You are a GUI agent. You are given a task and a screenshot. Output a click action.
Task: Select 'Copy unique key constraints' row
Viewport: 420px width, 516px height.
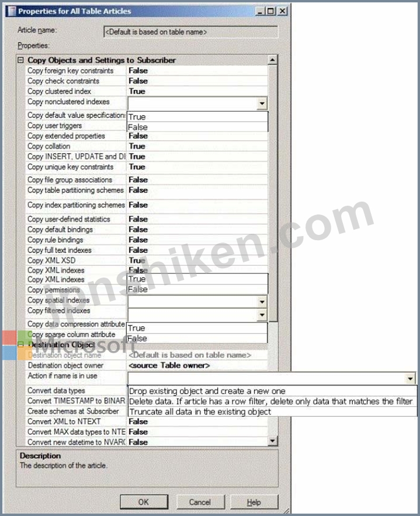tap(147, 167)
